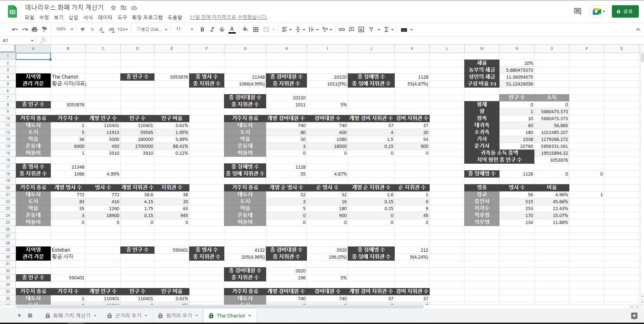
Task: Open the fill color paint bucket
Action: click(245, 29)
